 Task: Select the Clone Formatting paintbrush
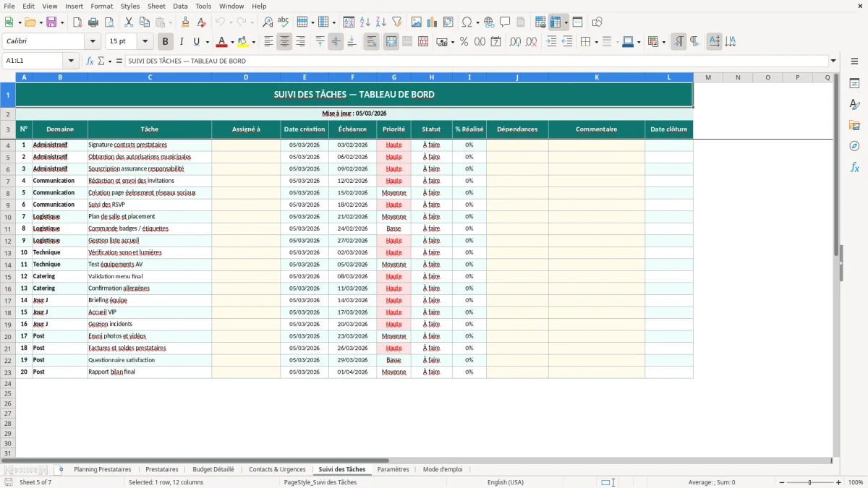185,22
